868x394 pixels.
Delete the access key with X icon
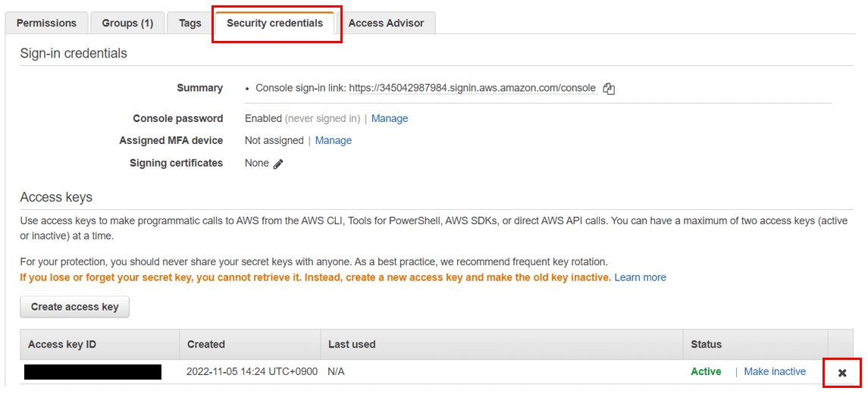(x=842, y=373)
